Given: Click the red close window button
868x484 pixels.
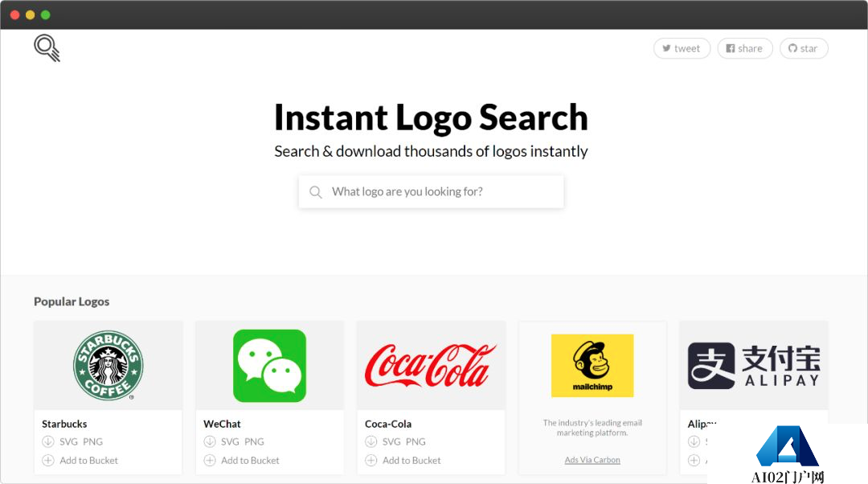Looking at the screenshot, I should 15,15.
